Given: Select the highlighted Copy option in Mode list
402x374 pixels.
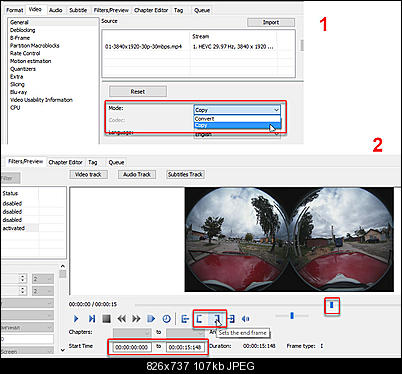Looking at the screenshot, I should (237, 125).
